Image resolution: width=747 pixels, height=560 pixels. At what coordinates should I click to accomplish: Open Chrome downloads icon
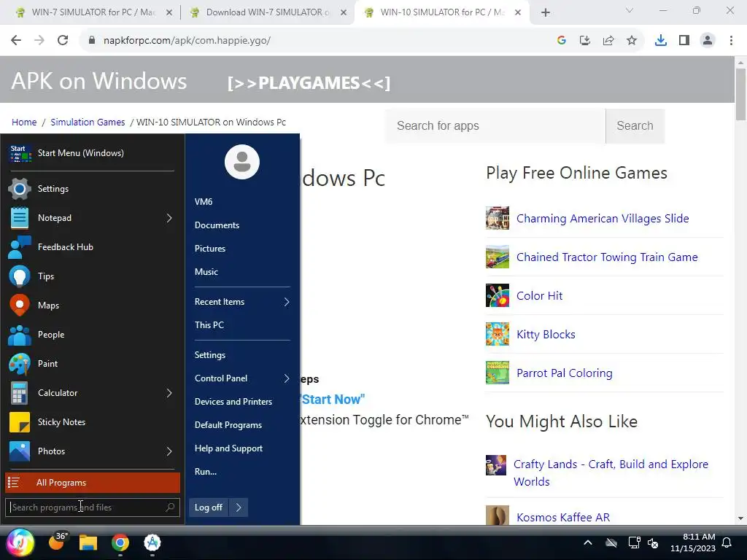tap(661, 41)
